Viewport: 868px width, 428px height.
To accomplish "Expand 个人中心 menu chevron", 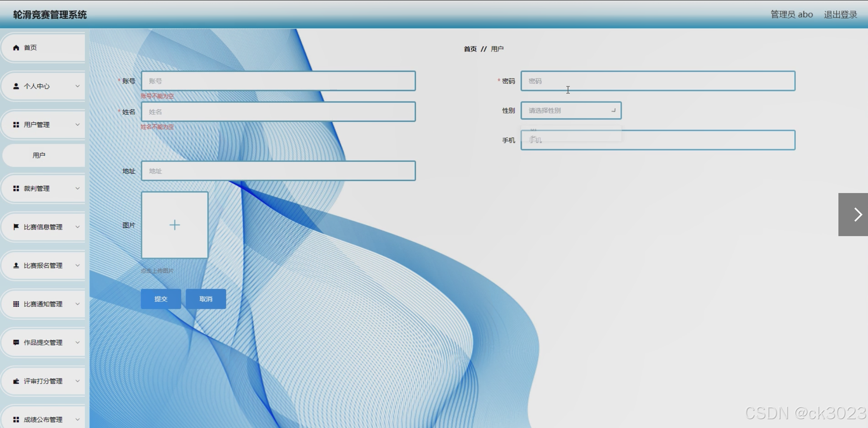I will pos(78,86).
